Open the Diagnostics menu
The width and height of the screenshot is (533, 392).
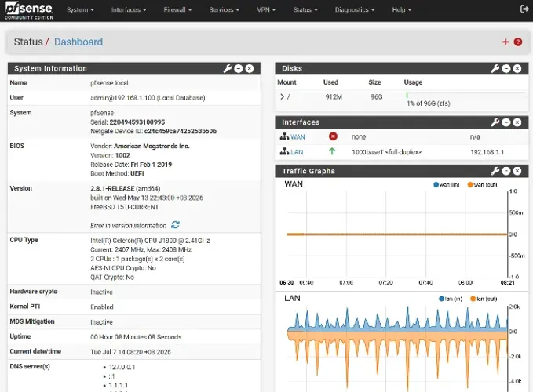point(355,10)
